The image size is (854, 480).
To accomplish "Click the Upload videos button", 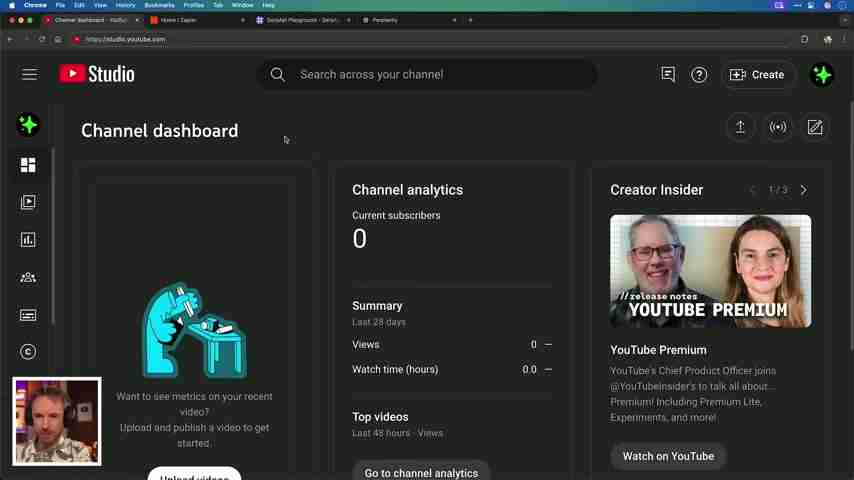I will 194,474.
